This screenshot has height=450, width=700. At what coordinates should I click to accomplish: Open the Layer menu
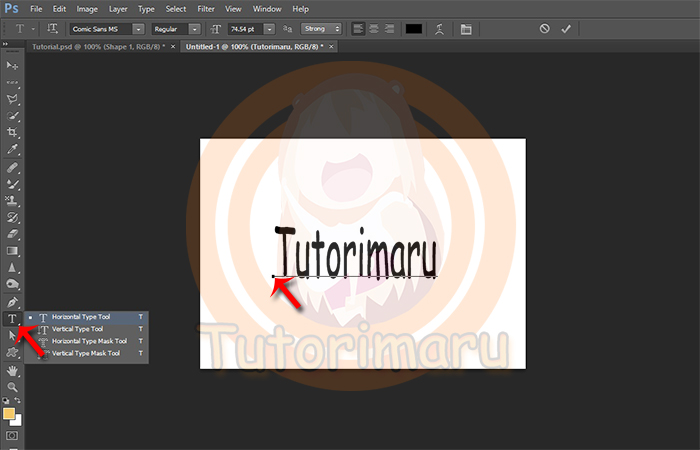[x=118, y=9]
